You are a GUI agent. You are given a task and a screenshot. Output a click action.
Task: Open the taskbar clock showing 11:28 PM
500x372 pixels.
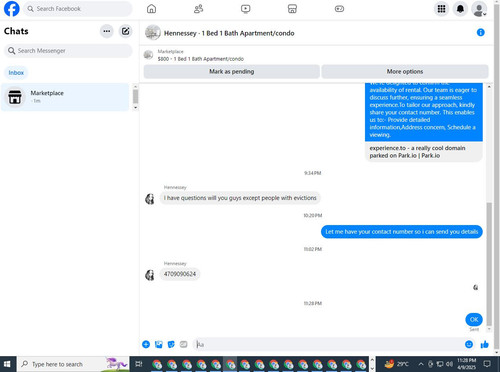(466, 364)
